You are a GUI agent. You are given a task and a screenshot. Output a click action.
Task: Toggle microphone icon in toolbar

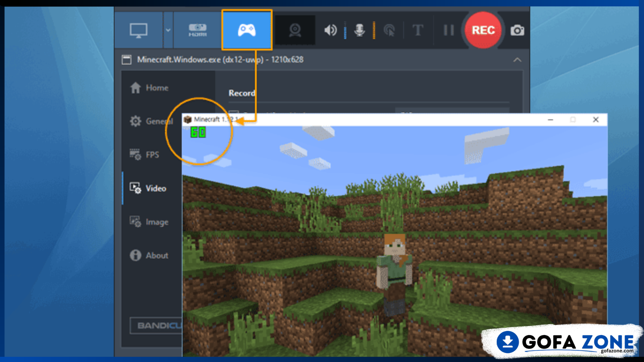[360, 30]
